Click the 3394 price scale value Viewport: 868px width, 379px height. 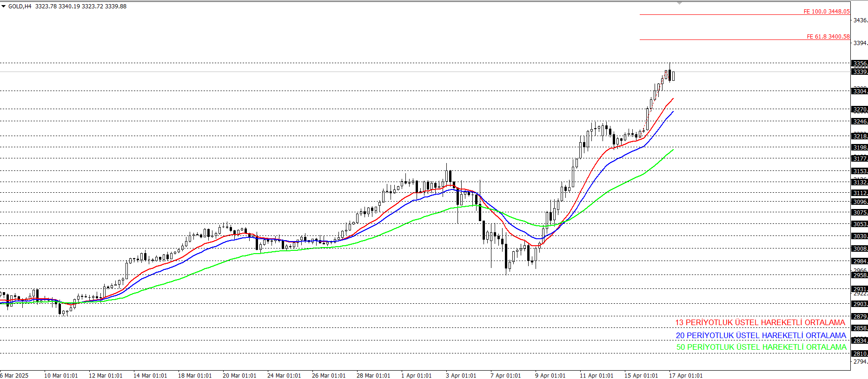[x=861, y=43]
